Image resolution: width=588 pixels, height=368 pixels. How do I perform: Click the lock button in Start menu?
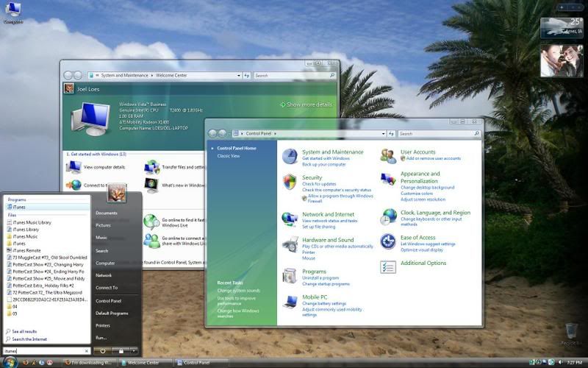pyautogui.click(x=121, y=351)
